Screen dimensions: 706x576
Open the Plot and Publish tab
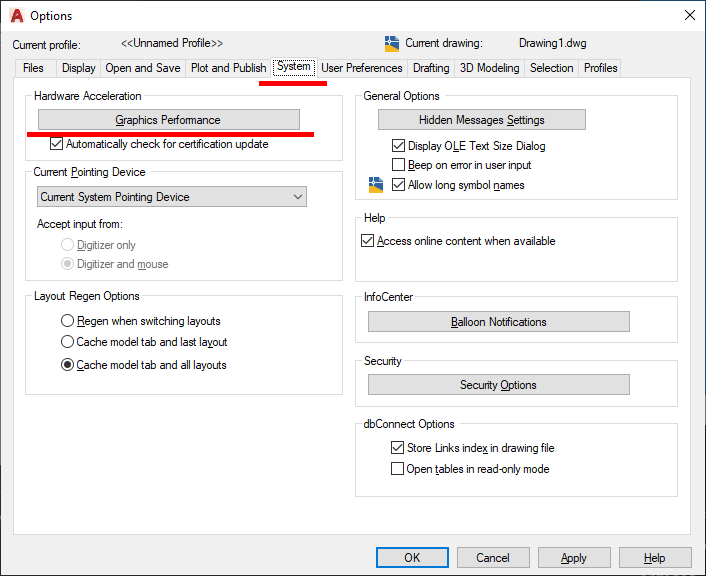coord(228,68)
